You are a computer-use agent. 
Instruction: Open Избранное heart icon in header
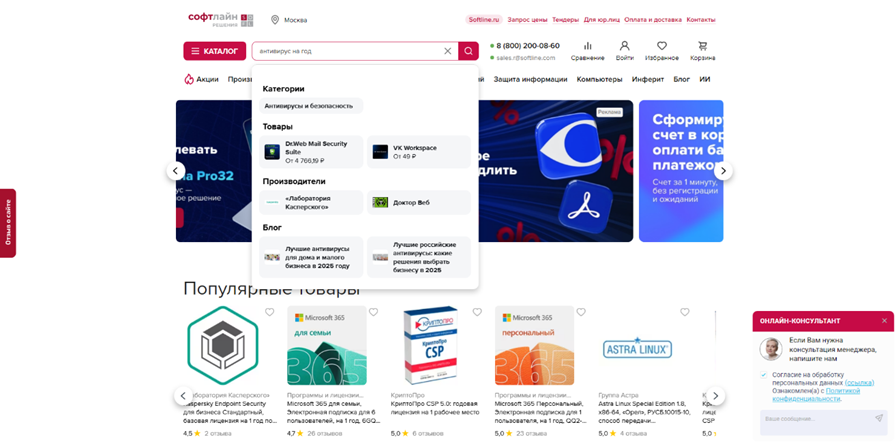pos(662,51)
